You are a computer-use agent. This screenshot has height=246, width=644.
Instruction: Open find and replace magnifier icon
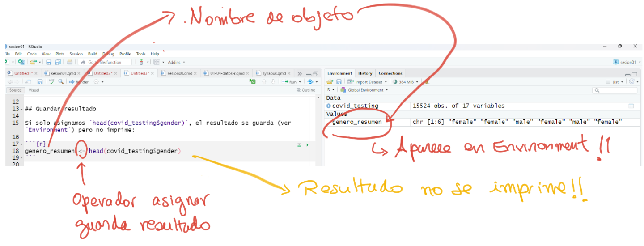[x=60, y=82]
